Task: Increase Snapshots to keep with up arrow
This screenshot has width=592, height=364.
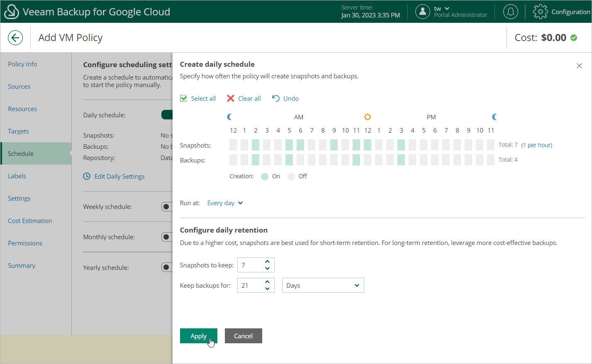Action: 268,262
